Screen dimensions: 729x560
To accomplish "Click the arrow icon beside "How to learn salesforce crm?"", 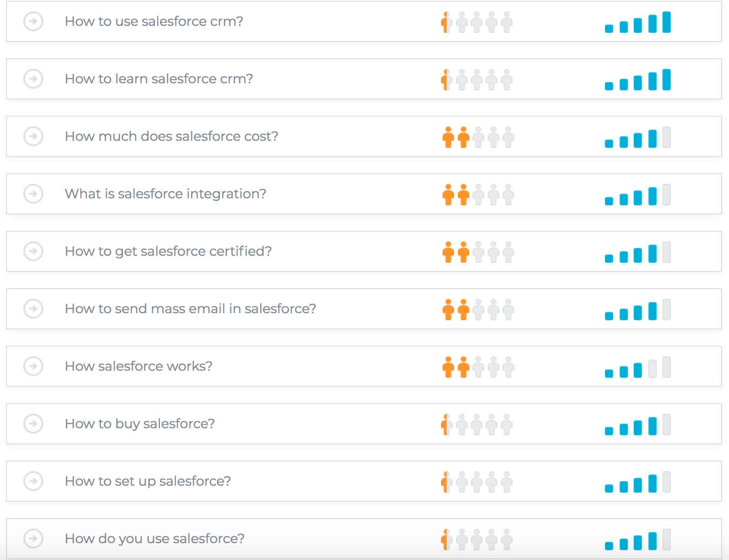I will [33, 79].
